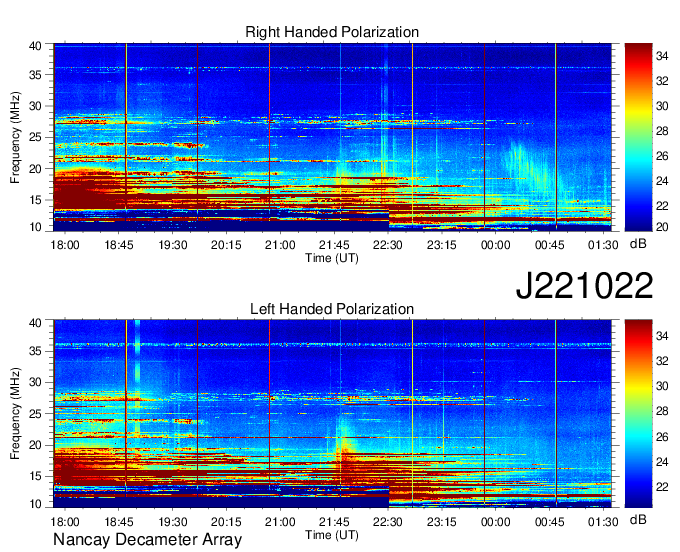The width and height of the screenshot is (680, 552).
Task: Click 20 value on right-handed colorbar scale
Action: 662,227
